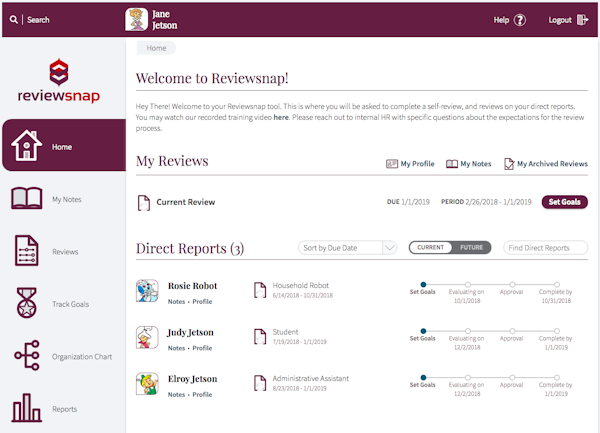Click the sort dropdown chevron arrow

tap(390, 248)
